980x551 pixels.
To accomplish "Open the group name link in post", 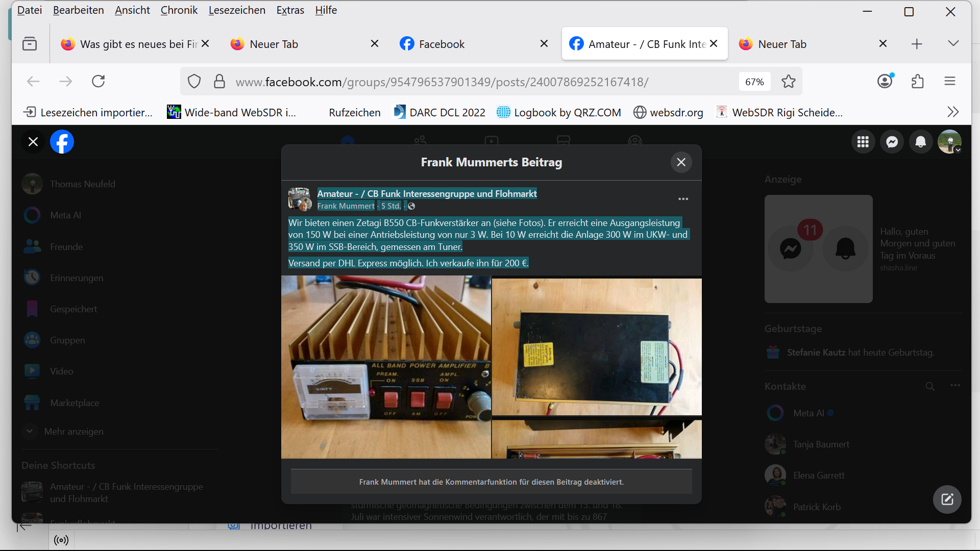I will (x=427, y=193).
